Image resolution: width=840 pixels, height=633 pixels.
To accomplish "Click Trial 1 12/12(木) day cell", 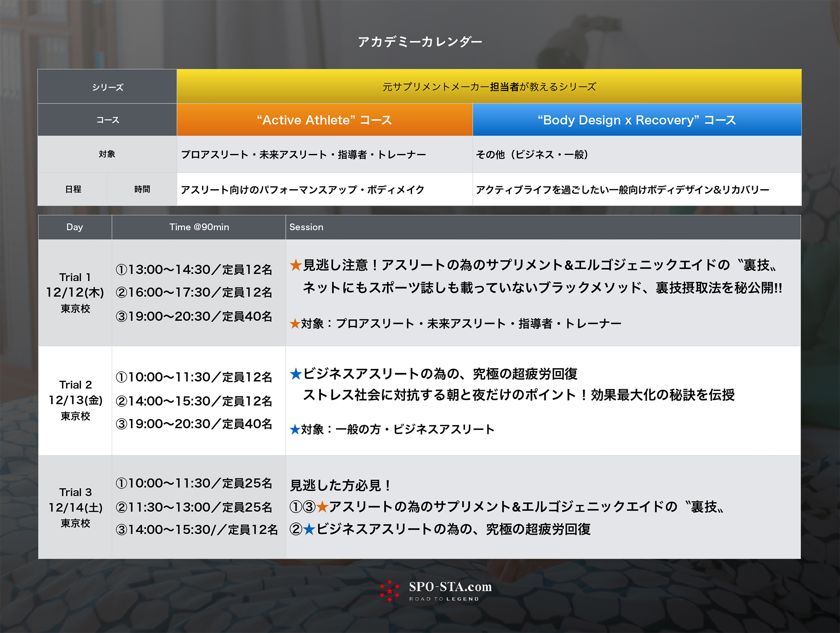I will tap(75, 293).
